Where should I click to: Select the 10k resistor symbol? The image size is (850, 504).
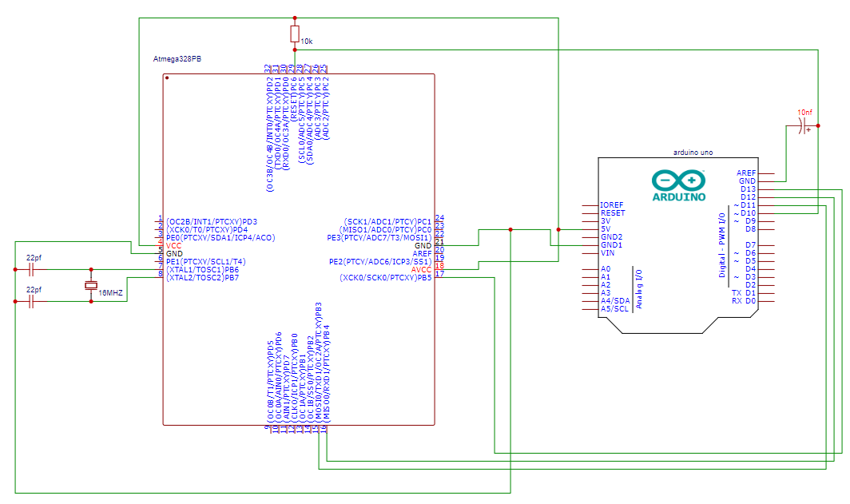(294, 34)
